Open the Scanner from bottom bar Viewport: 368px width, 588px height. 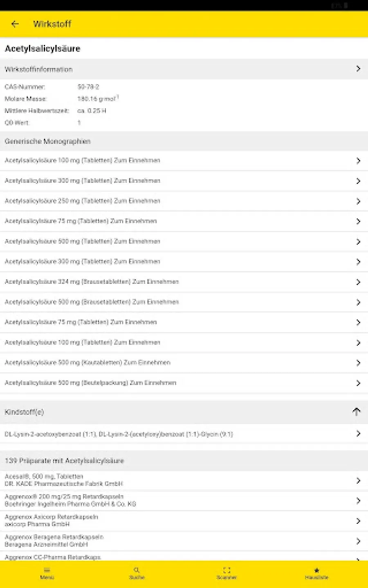227,573
